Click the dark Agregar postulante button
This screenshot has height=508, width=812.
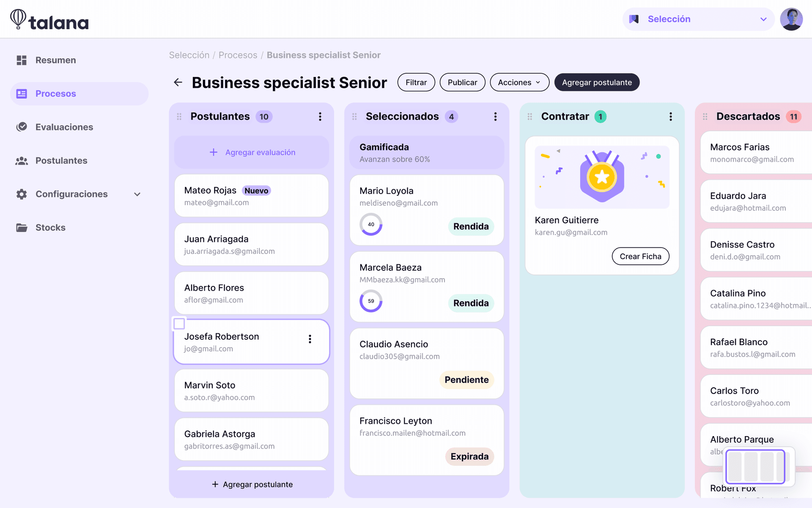(x=596, y=82)
